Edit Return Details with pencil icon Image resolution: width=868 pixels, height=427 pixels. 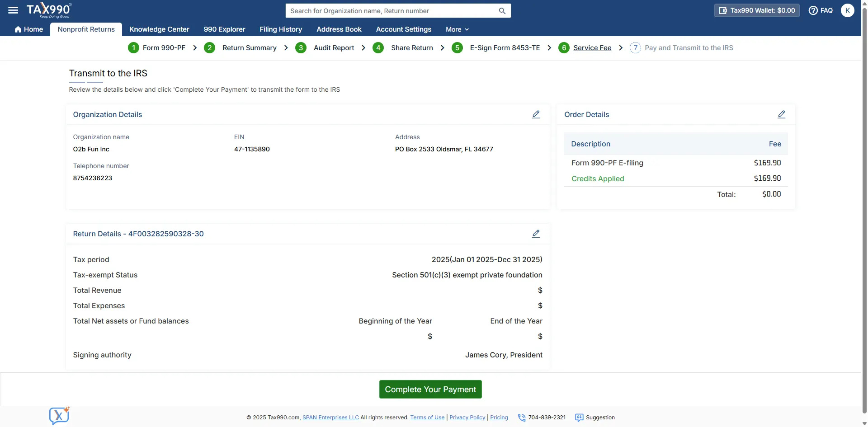tap(536, 234)
